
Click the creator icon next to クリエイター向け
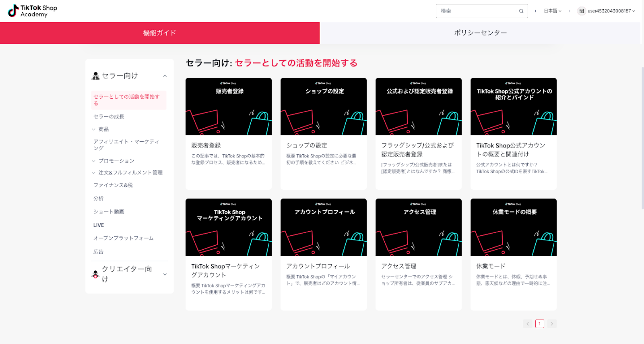coord(95,274)
